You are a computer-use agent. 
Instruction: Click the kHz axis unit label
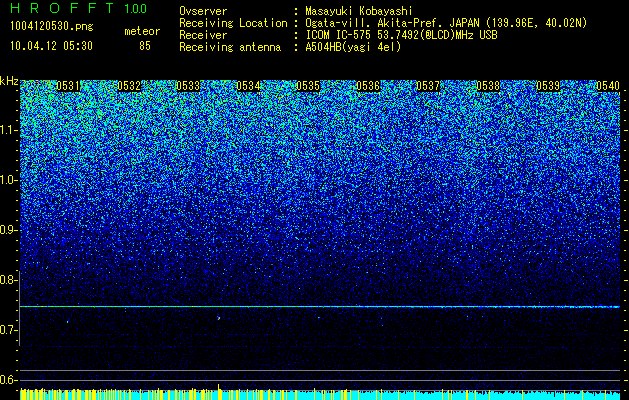pos(9,82)
